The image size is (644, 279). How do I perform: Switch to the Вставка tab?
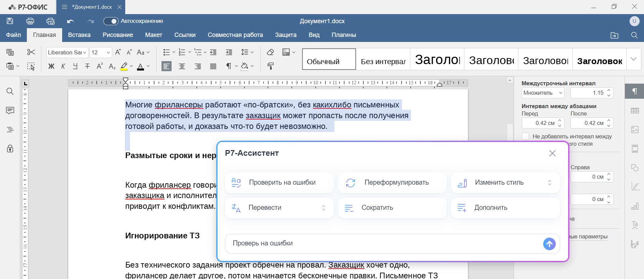pyautogui.click(x=79, y=35)
